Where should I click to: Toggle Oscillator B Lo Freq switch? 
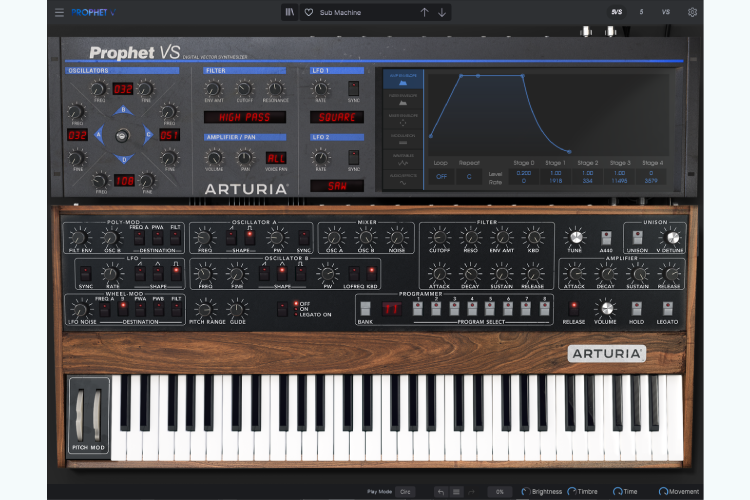coord(353,274)
